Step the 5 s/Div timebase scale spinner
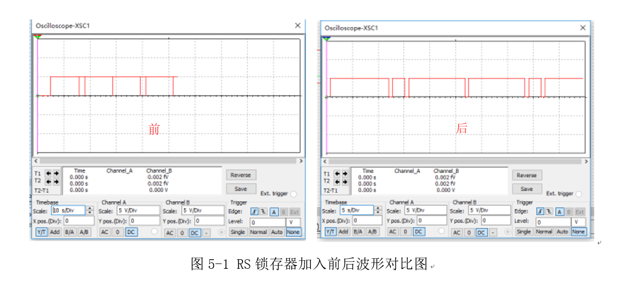 point(378,211)
